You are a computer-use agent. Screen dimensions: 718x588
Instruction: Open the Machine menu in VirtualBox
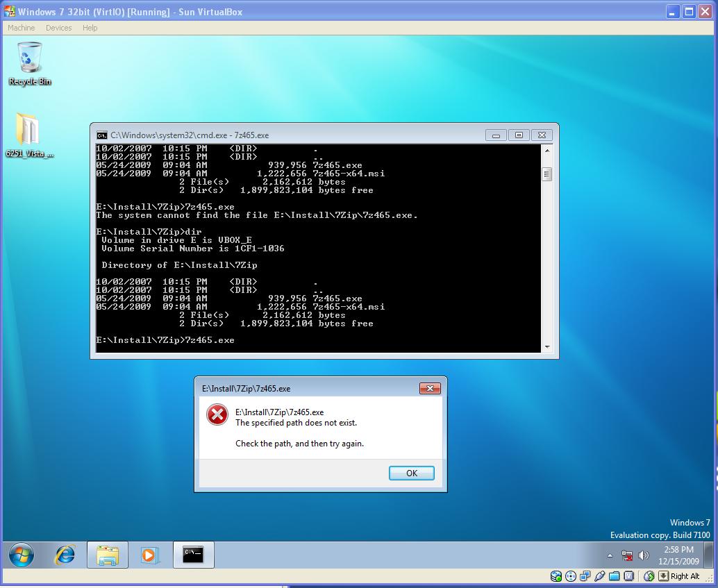coord(21,28)
